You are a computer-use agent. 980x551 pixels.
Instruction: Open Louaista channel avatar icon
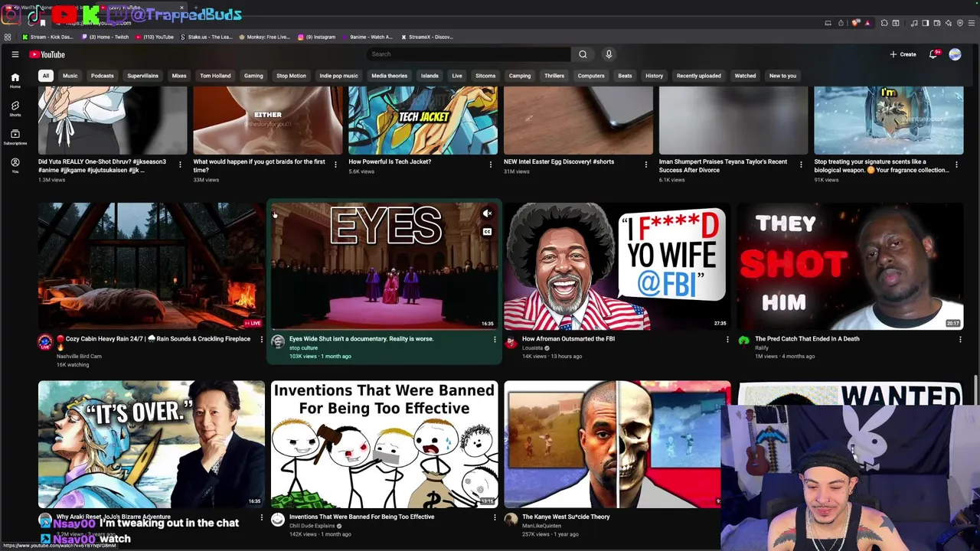pos(511,342)
